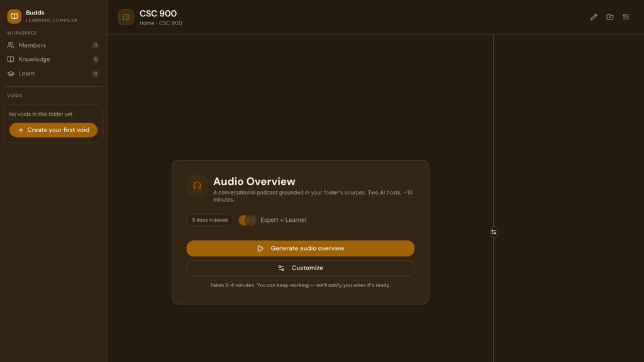Click the Expert + Learner label

(x=284, y=220)
